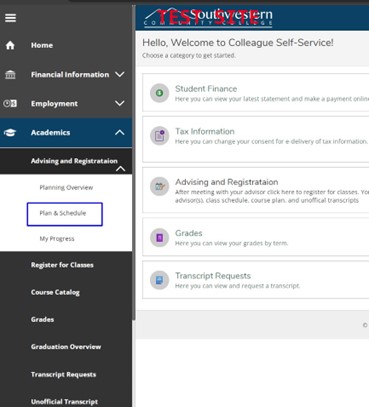Expand the Financial Information chevron

tap(120, 74)
